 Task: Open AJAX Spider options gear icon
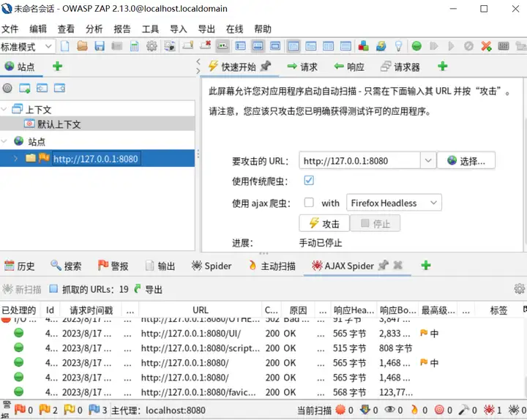click(x=519, y=288)
